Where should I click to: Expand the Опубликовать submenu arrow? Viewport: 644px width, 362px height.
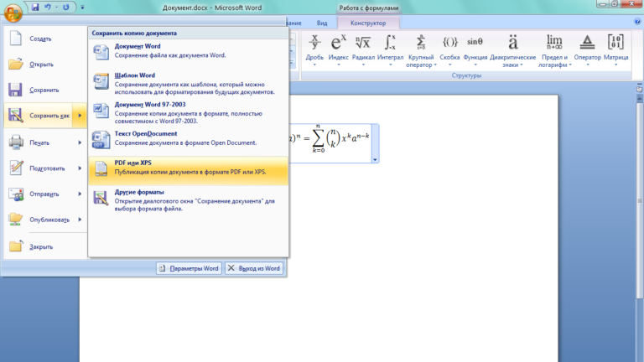point(80,220)
